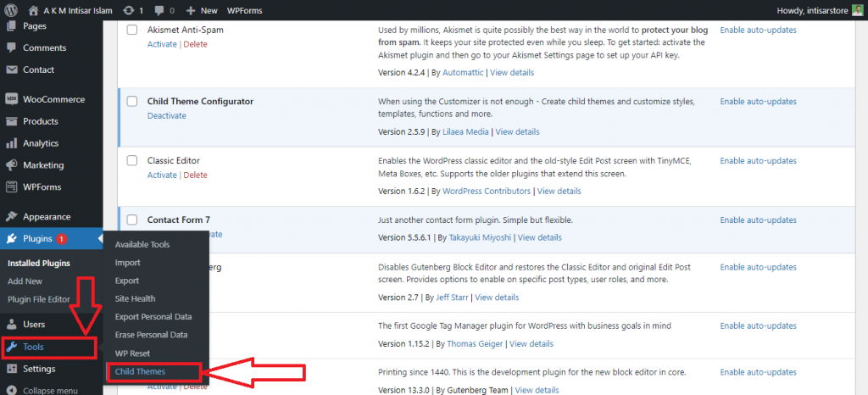Check the Classic Editor checkbox
This screenshot has height=395, width=868.
click(131, 160)
